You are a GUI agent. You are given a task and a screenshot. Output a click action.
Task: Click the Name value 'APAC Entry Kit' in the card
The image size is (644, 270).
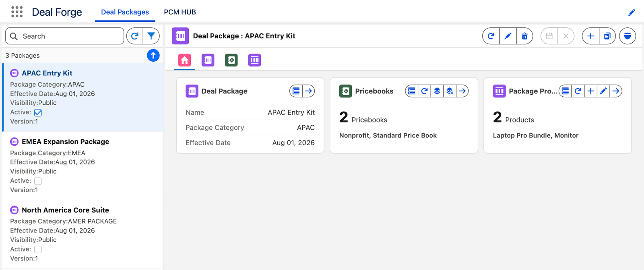click(291, 112)
